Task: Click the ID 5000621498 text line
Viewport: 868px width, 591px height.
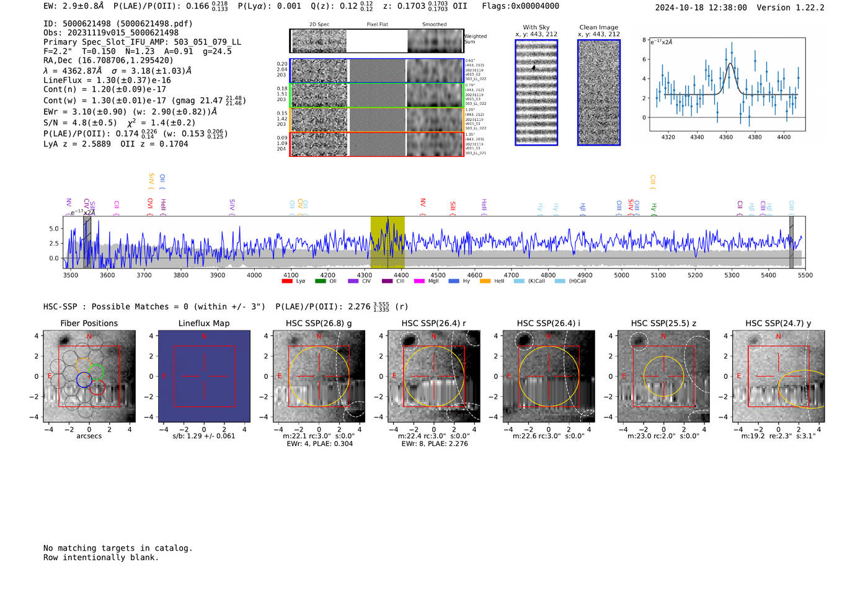Action: [118, 24]
